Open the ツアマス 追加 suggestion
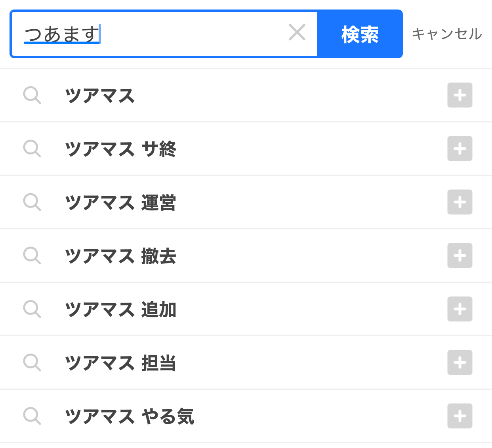 tap(246, 309)
